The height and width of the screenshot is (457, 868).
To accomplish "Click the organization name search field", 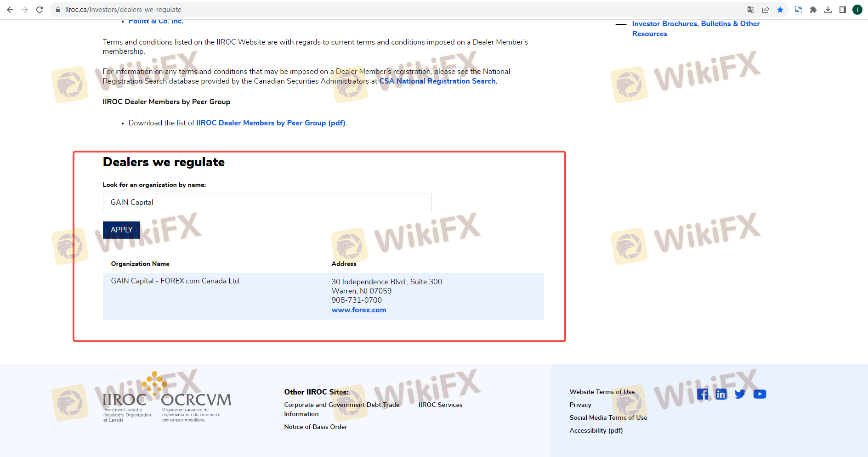I will tap(267, 203).
